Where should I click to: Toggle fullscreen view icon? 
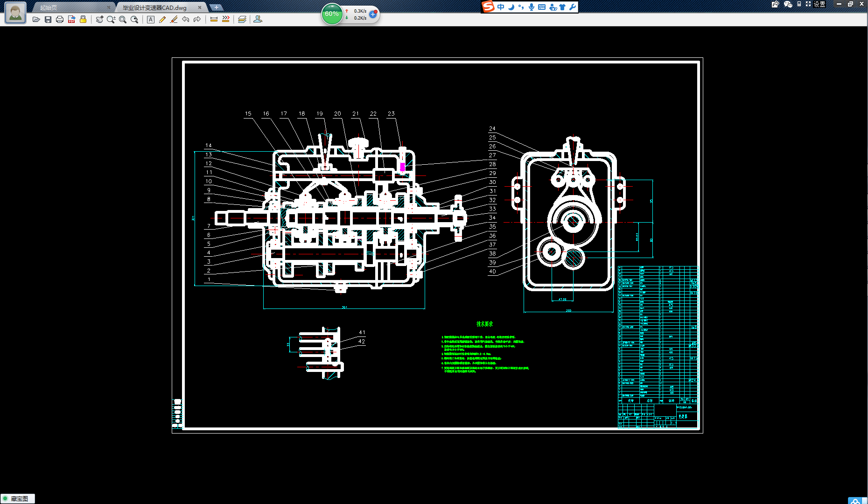coord(808,4)
